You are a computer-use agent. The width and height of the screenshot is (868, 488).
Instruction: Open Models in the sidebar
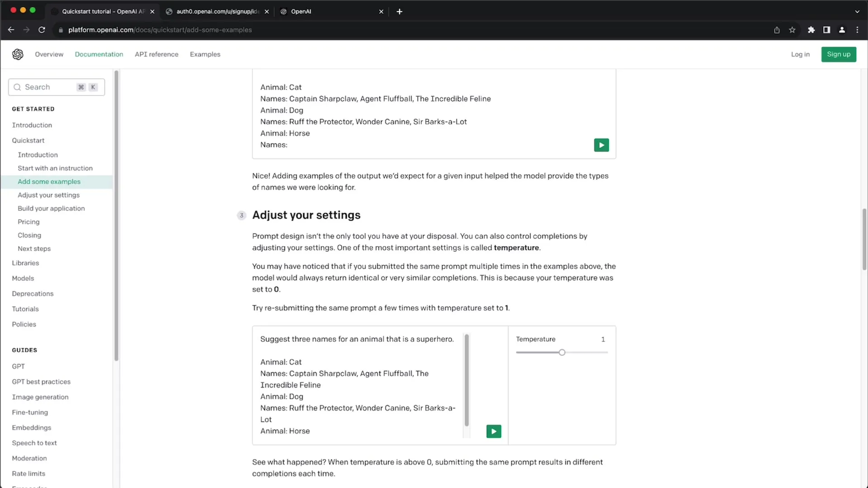click(x=23, y=278)
